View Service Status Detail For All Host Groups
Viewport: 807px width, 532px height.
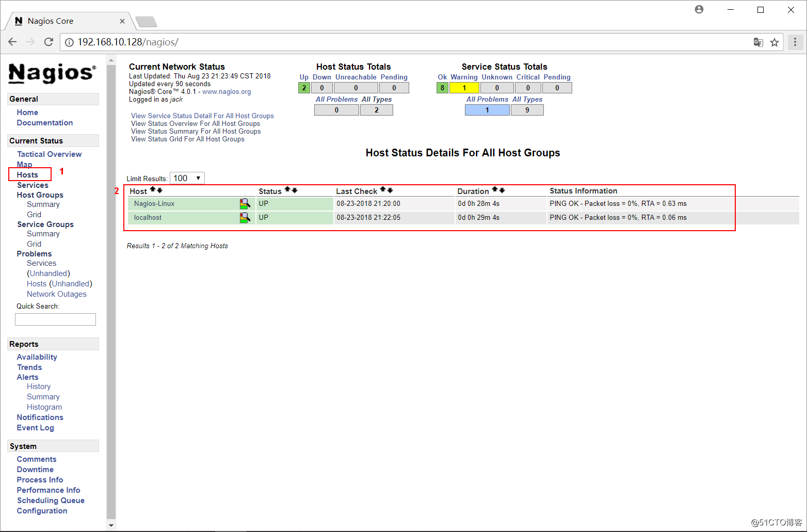(202, 116)
